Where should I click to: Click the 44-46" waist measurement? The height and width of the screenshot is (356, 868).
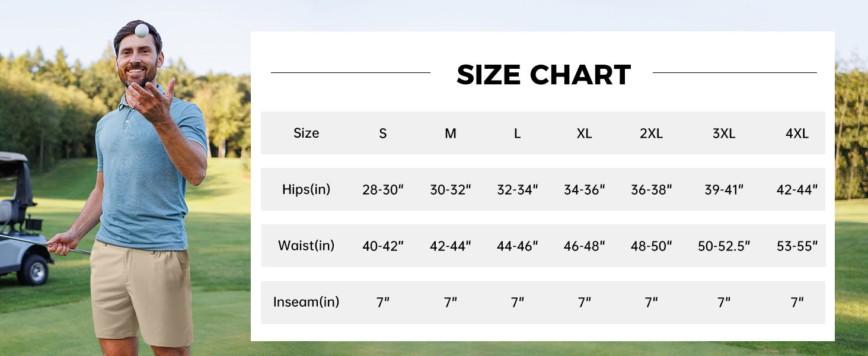[x=518, y=246]
